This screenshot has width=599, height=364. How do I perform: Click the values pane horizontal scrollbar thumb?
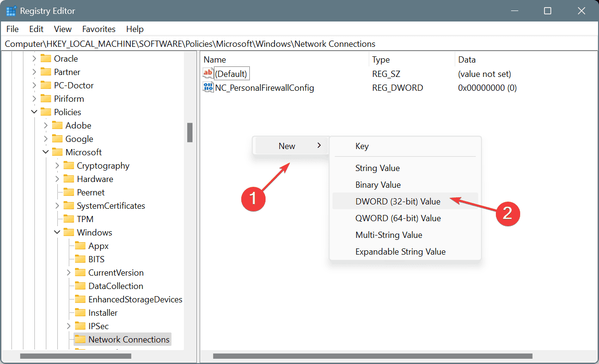point(373,356)
